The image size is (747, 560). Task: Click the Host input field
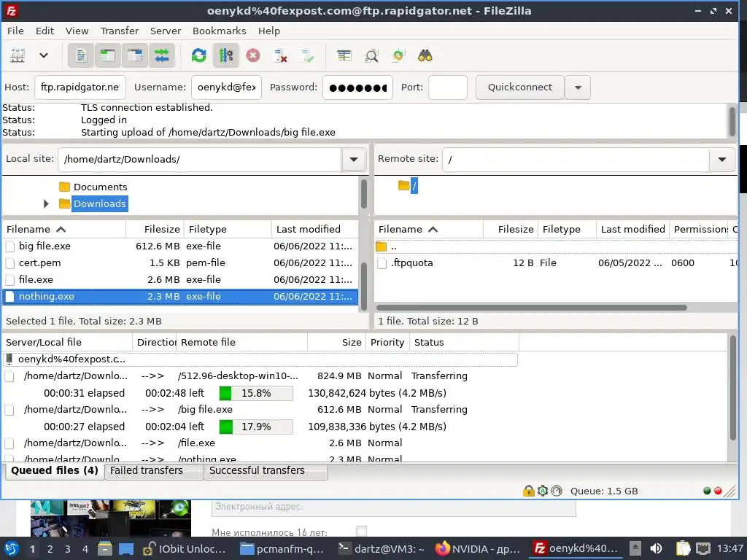(80, 87)
